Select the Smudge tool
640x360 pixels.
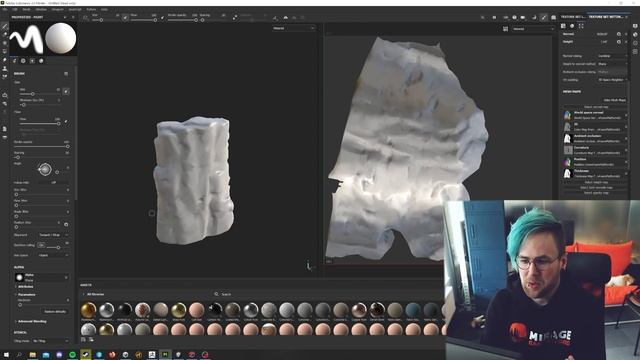click(4, 60)
